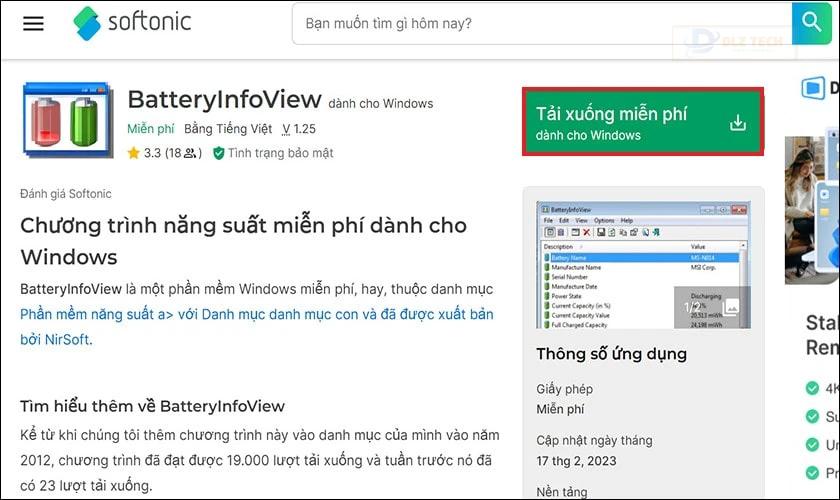Click the "dành cho Windows" text beside the title
840x500 pixels.
click(x=381, y=103)
